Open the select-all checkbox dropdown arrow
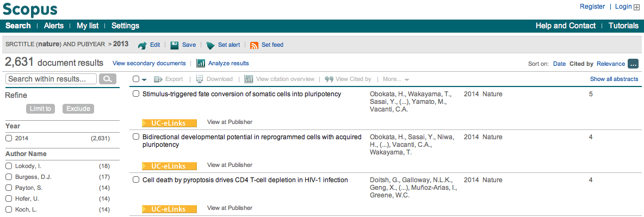Viewport: 644px width, 217px height. (145, 79)
